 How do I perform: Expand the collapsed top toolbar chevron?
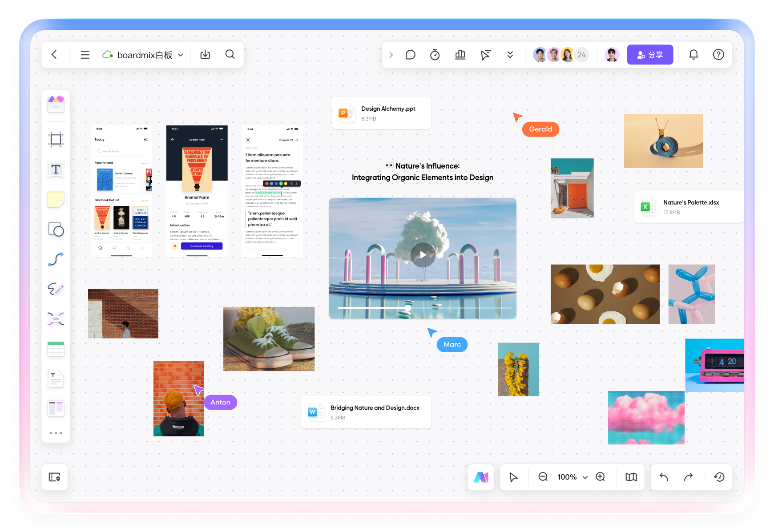[x=391, y=55]
